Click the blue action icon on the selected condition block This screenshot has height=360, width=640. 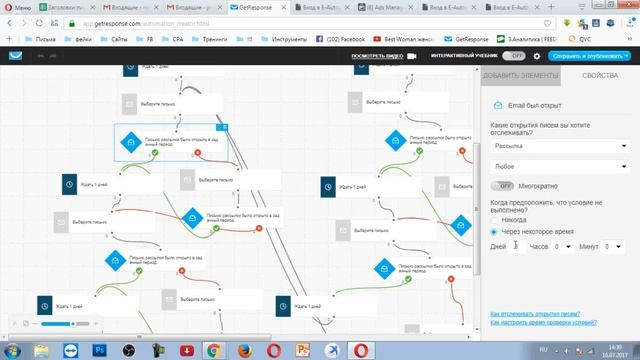(222, 127)
